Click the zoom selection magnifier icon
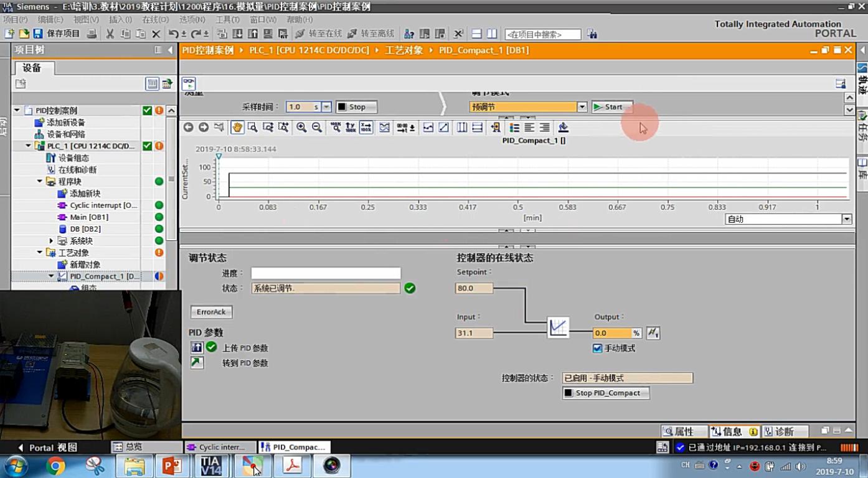 (253, 127)
